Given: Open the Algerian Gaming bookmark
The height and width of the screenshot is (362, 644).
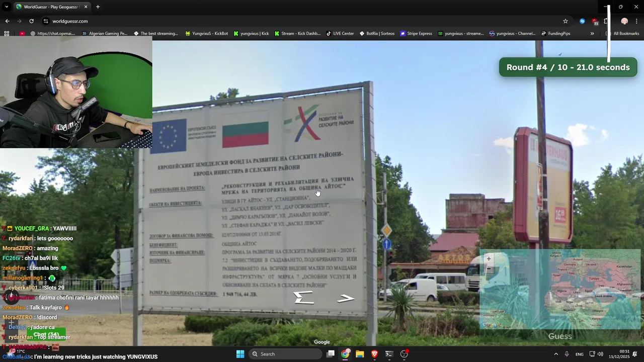Looking at the screenshot, I should click(x=104, y=34).
